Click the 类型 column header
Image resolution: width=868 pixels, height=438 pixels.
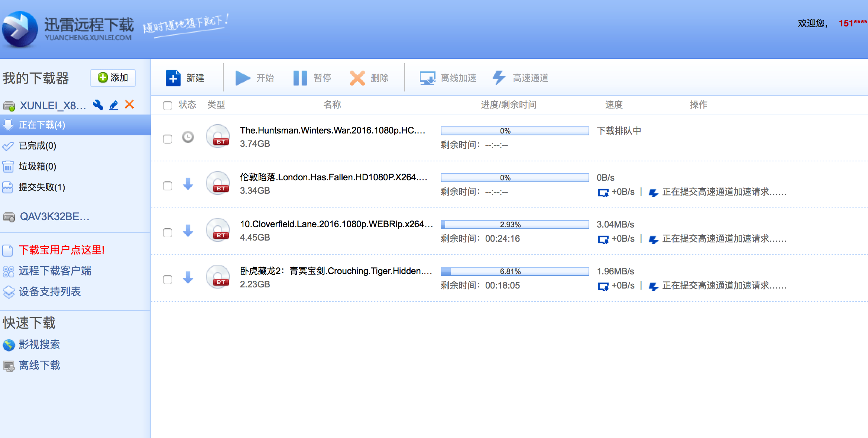(x=216, y=105)
